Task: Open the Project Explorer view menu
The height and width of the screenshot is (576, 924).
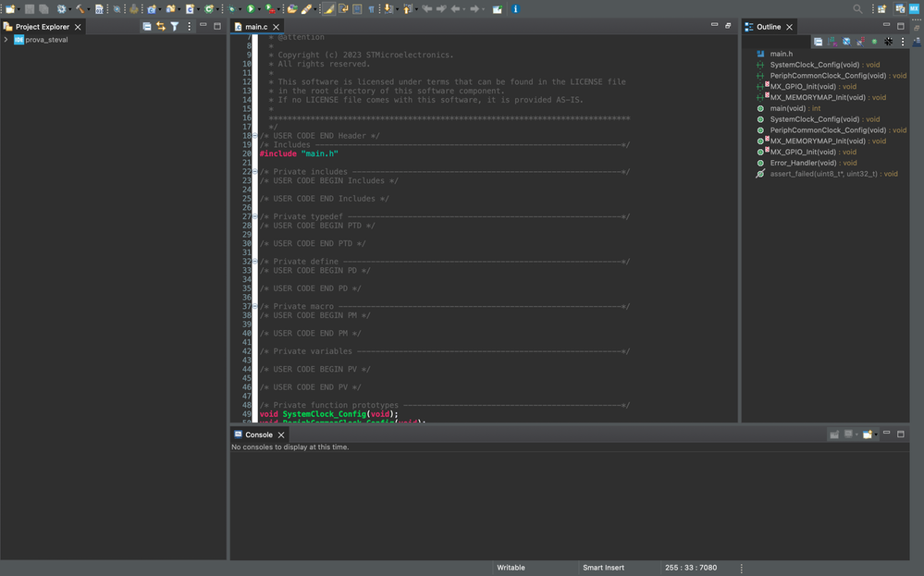Action: click(x=189, y=27)
